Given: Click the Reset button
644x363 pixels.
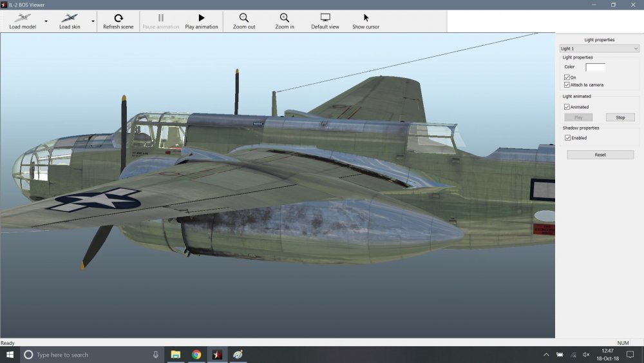Looking at the screenshot, I should tap(600, 155).
